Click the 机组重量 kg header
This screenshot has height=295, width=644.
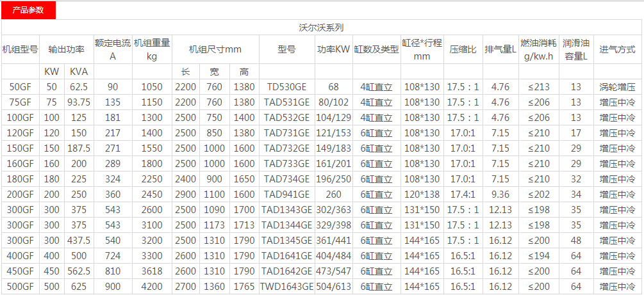(x=152, y=50)
